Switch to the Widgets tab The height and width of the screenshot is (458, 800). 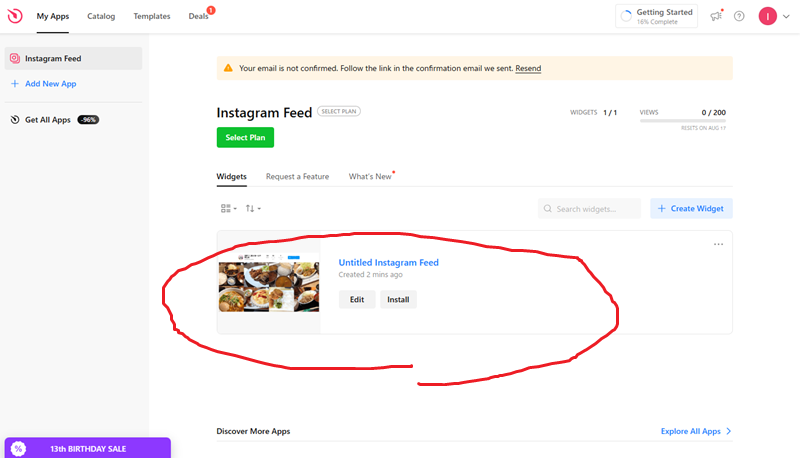click(232, 176)
